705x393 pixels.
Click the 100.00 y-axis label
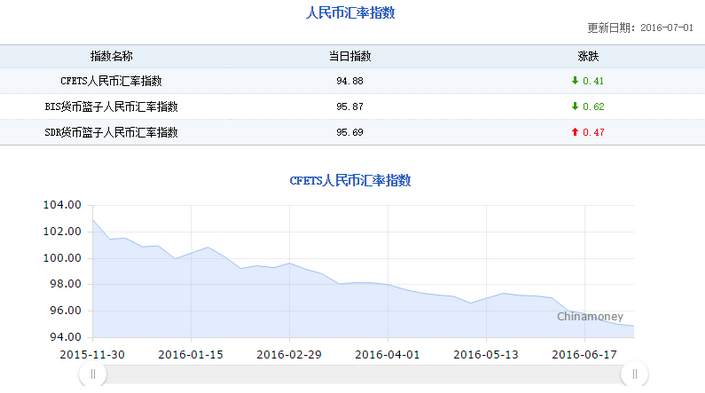pyautogui.click(x=62, y=258)
